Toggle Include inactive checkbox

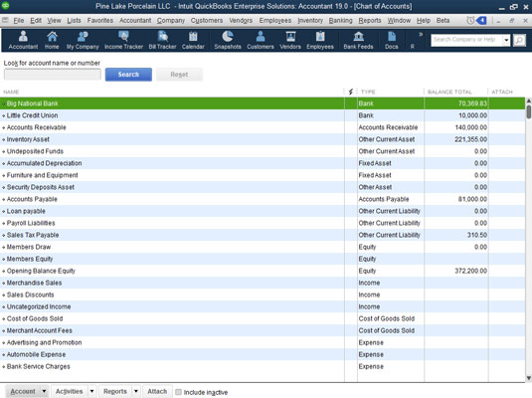178,392
